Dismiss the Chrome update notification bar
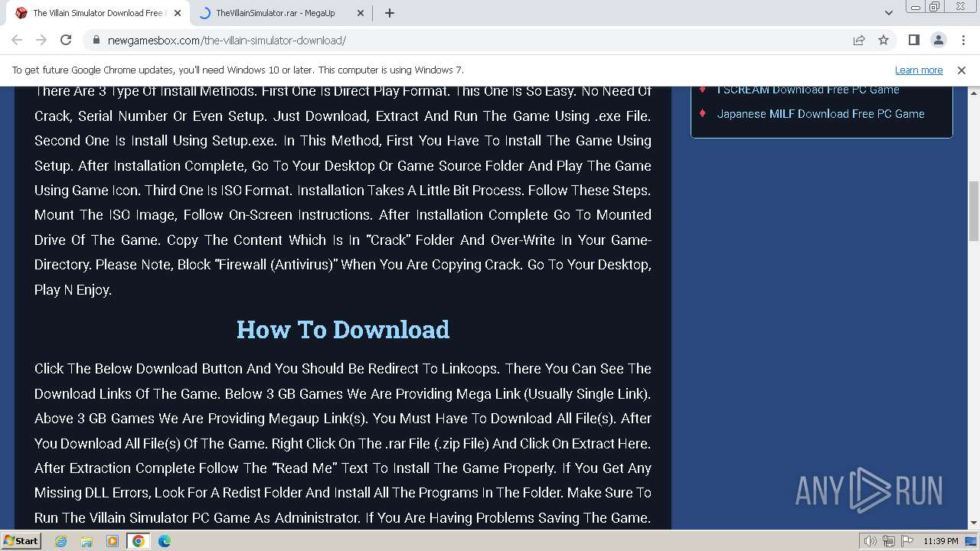 [x=962, y=70]
